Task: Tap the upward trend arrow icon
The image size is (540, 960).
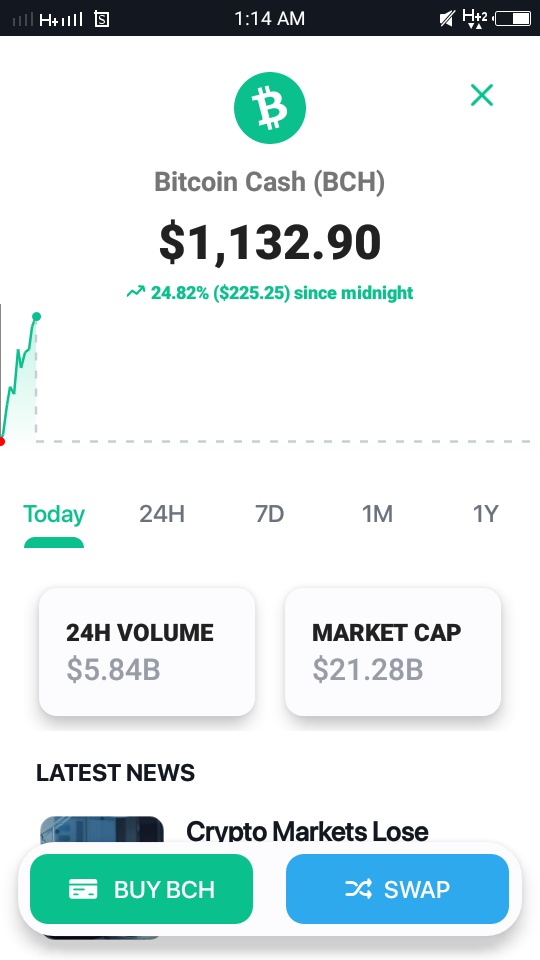Action: (x=136, y=292)
